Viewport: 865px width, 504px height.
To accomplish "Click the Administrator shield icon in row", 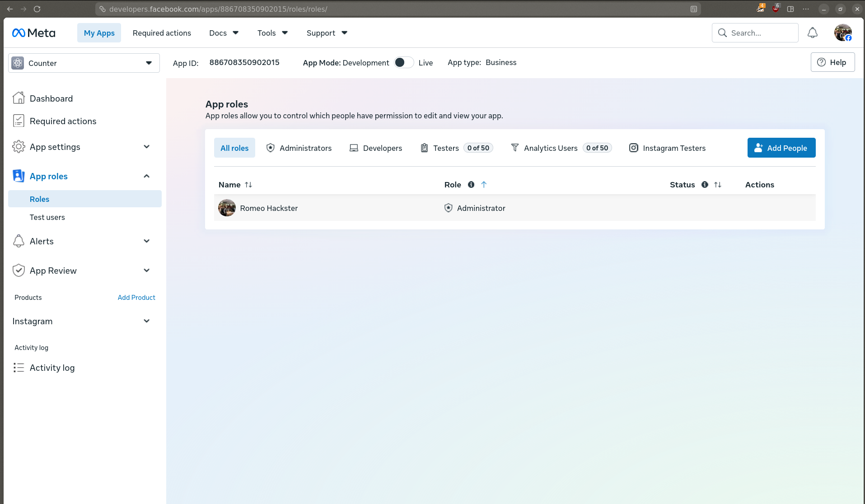I will click(448, 208).
